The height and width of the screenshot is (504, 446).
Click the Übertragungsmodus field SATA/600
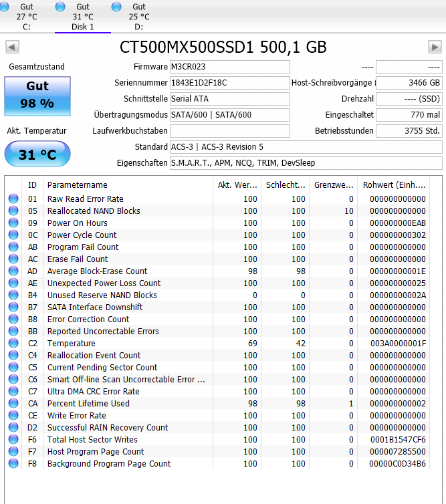point(229,115)
